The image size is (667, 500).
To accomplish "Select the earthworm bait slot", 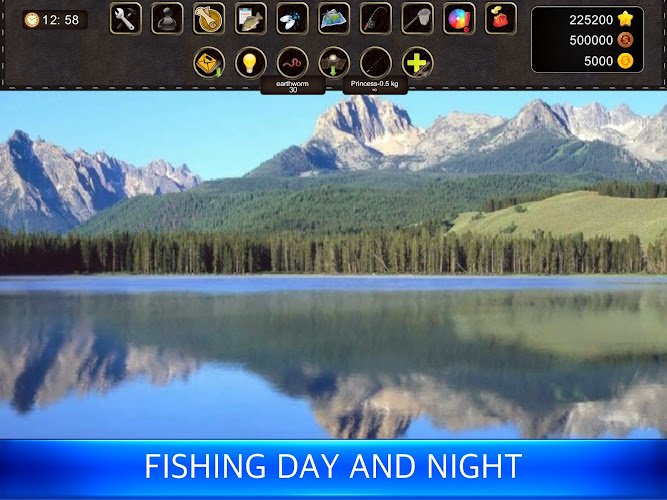I will pyautogui.click(x=292, y=64).
